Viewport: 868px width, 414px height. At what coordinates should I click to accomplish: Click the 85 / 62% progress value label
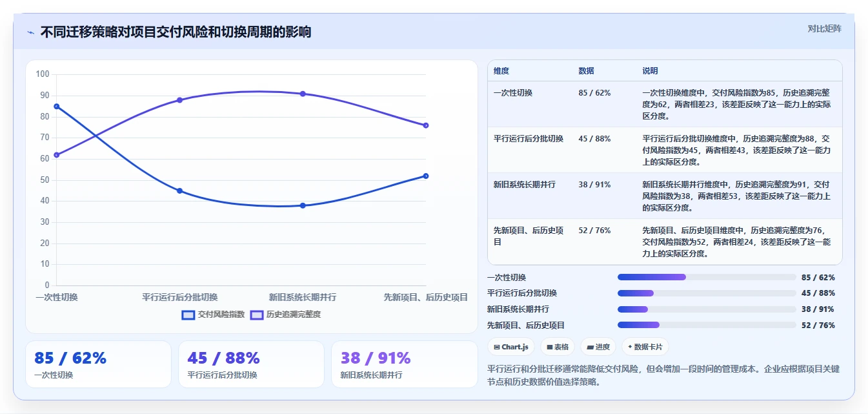pos(818,278)
